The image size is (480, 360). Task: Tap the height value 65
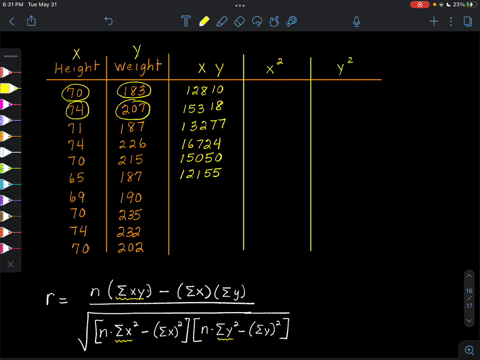(77, 177)
